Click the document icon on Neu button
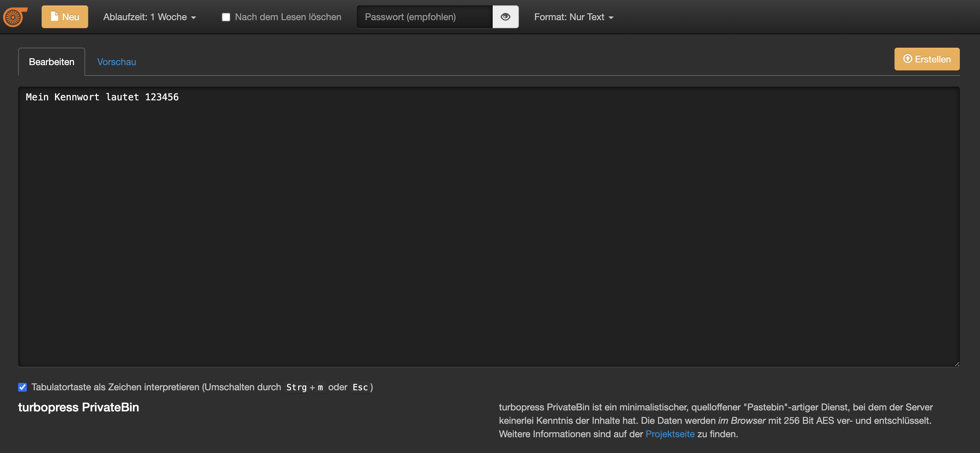 pos(54,16)
